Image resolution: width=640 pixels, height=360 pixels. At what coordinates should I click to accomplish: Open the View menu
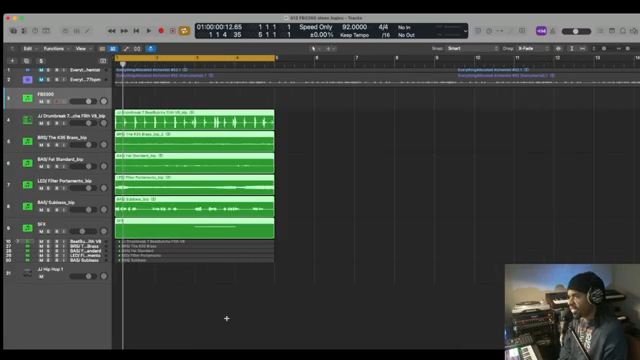point(83,49)
